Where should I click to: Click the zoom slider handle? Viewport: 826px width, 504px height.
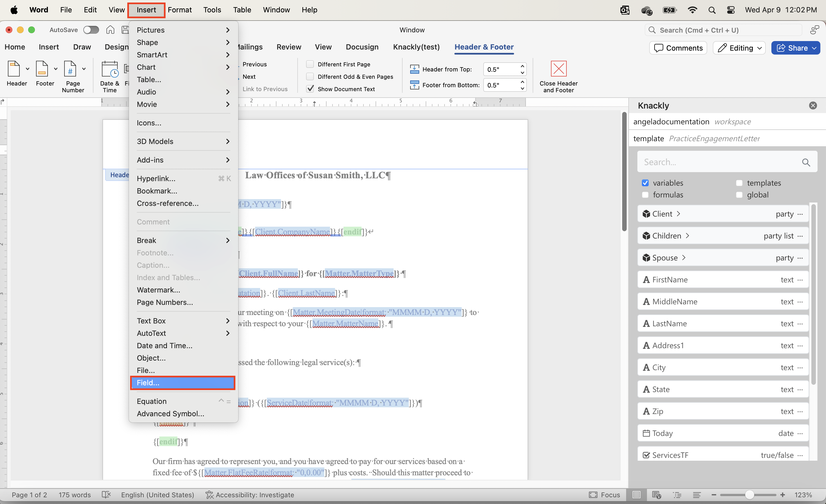750,495
